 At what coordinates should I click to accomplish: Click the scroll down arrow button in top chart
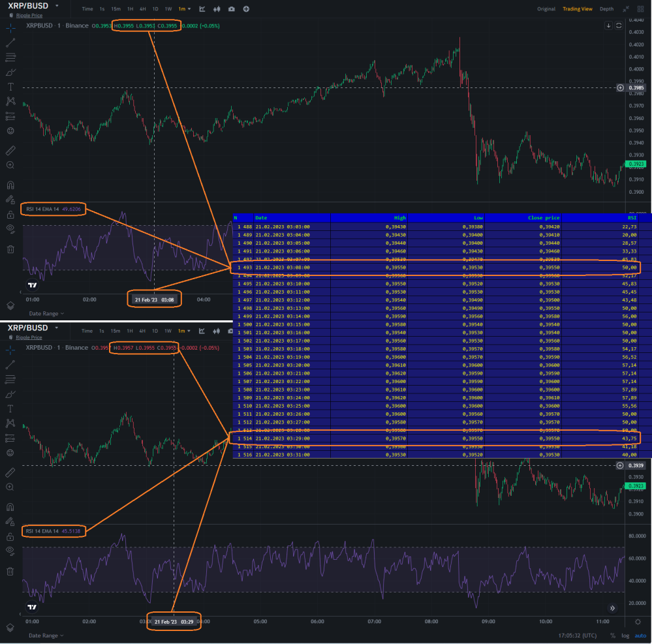[608, 25]
